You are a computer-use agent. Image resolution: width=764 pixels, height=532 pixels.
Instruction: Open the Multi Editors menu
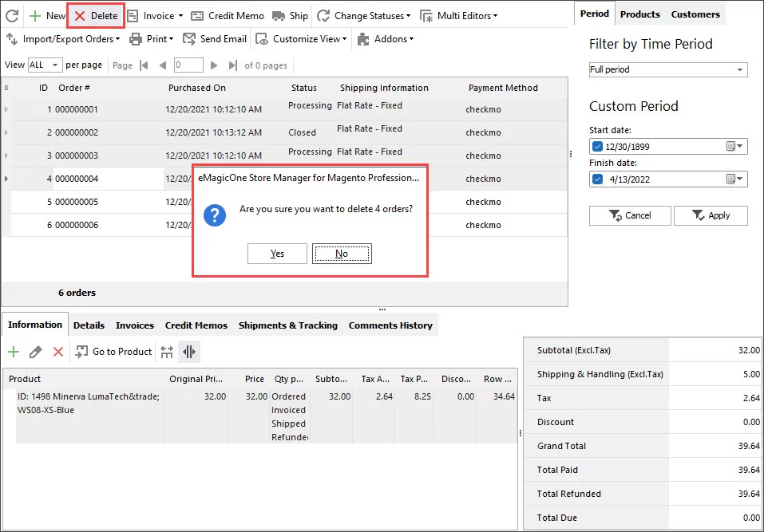click(458, 16)
